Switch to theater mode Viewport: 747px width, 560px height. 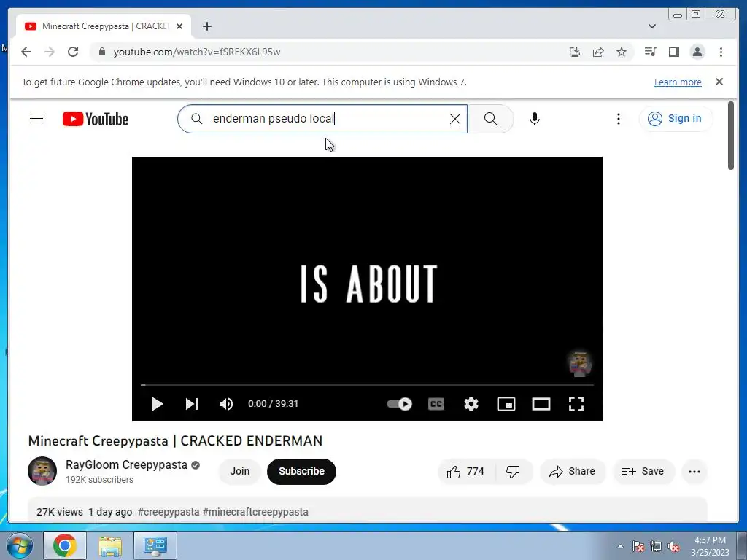(x=541, y=404)
